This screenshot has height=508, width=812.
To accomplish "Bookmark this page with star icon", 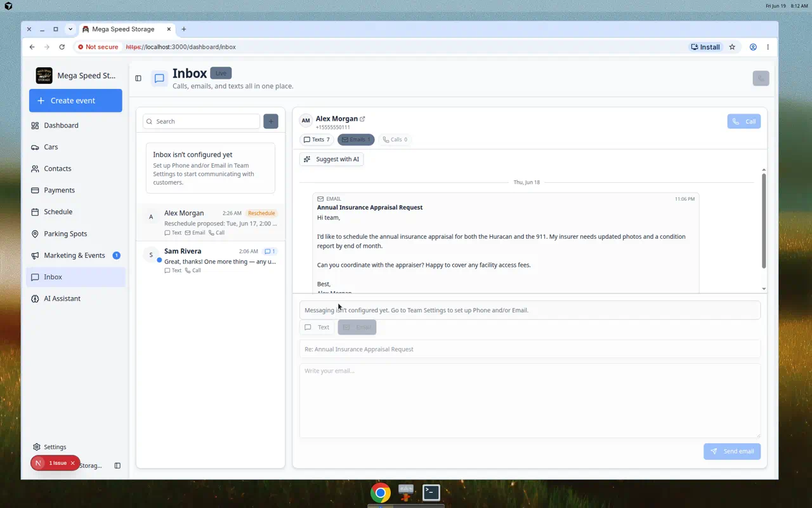I will 732,47.
